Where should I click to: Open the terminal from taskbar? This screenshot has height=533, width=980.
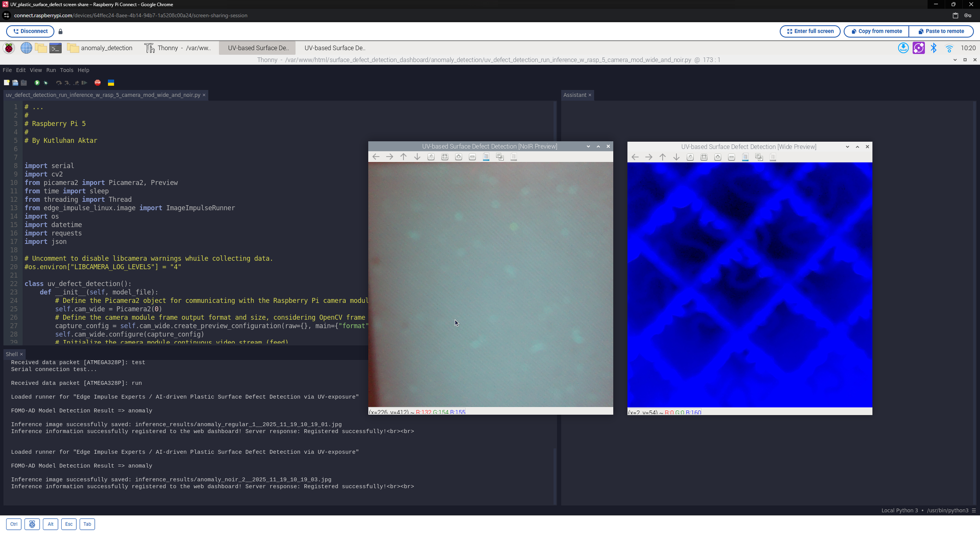click(x=56, y=48)
